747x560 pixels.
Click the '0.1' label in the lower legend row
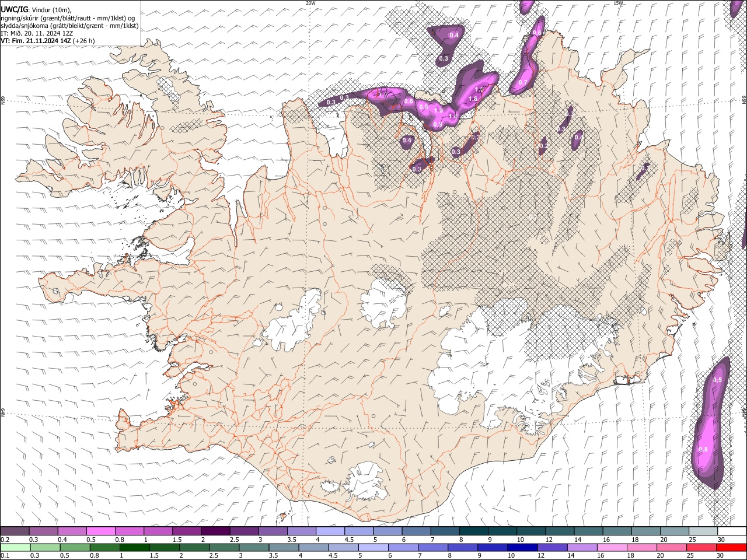pyautogui.click(x=5, y=555)
